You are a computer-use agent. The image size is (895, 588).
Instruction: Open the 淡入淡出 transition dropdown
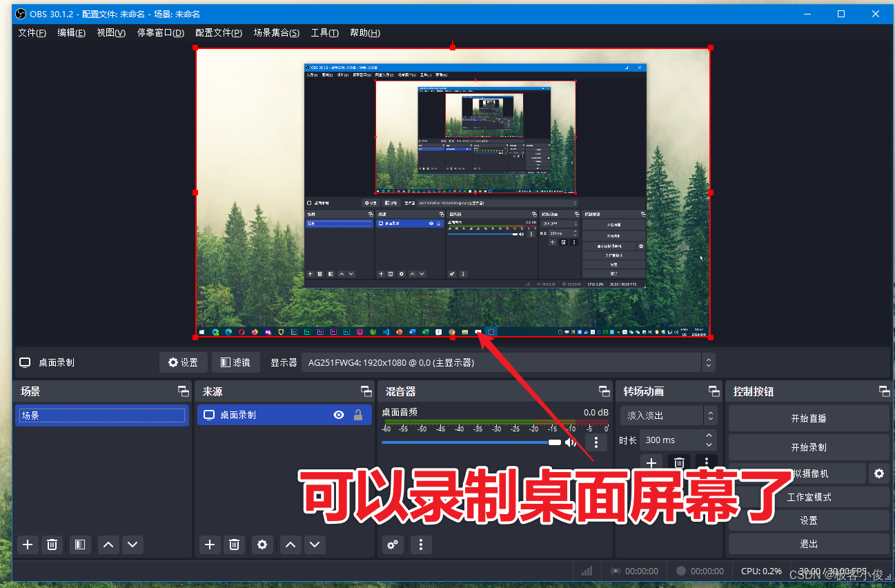tap(668, 415)
